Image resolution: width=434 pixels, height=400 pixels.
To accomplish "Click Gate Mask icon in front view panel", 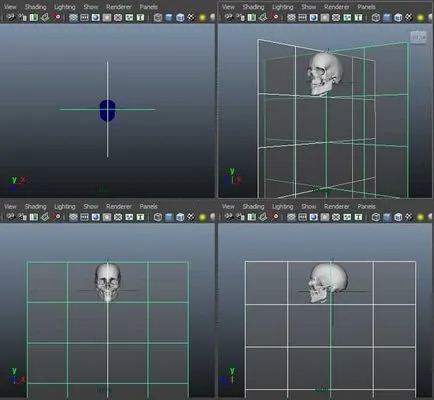I will [107, 217].
